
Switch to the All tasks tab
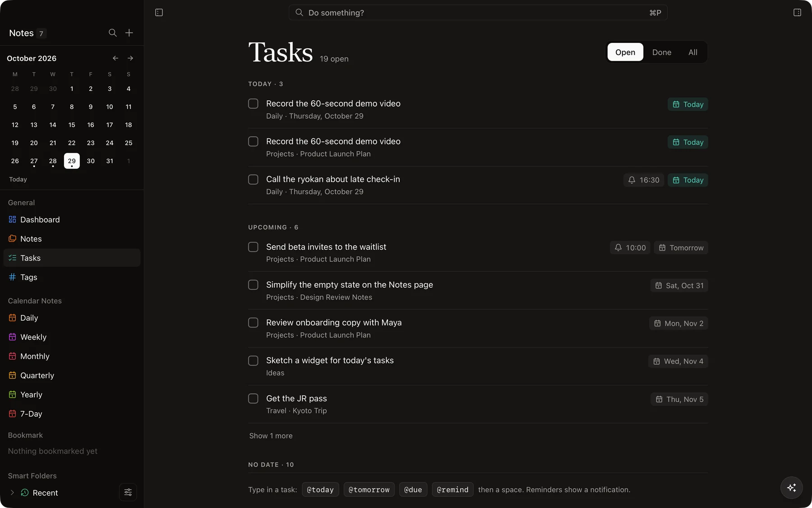693,52
